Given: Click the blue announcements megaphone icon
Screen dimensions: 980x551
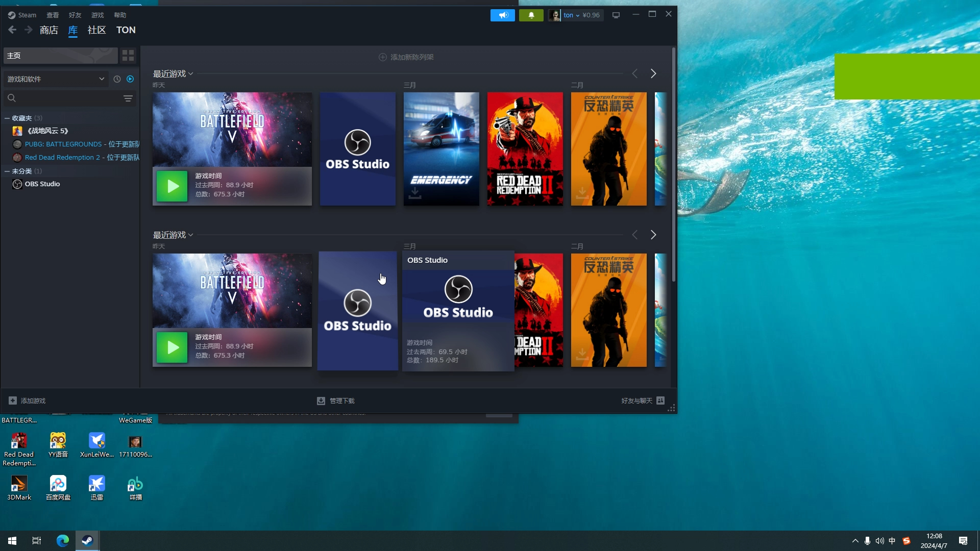Looking at the screenshot, I should pos(503,15).
